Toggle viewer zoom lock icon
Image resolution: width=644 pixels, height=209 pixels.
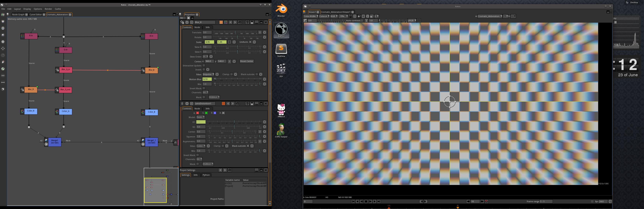(351, 16)
